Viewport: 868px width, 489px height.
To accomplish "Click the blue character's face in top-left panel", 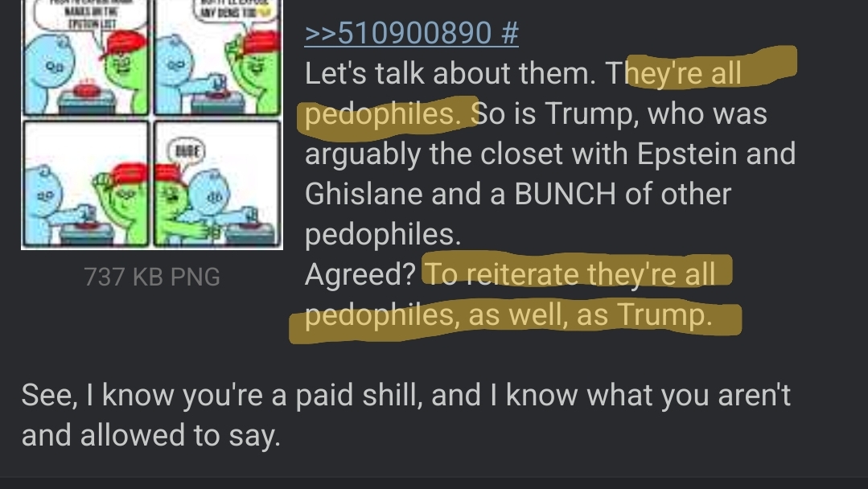I will click(x=54, y=67).
